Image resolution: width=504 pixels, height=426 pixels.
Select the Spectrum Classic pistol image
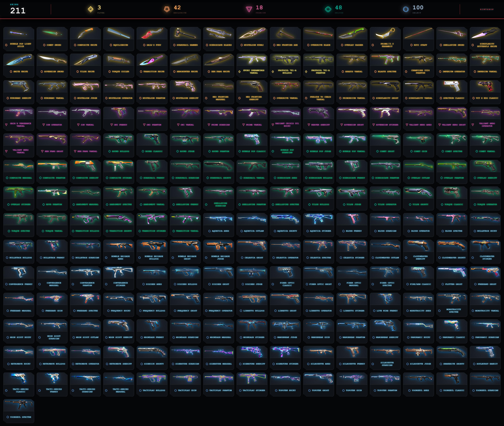pyautogui.click(x=452, y=86)
